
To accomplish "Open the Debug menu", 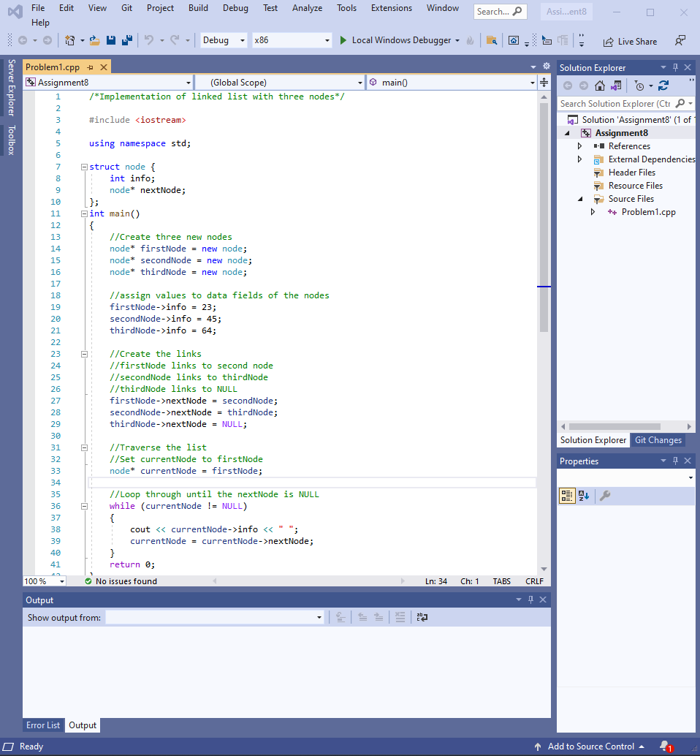I will click(235, 8).
